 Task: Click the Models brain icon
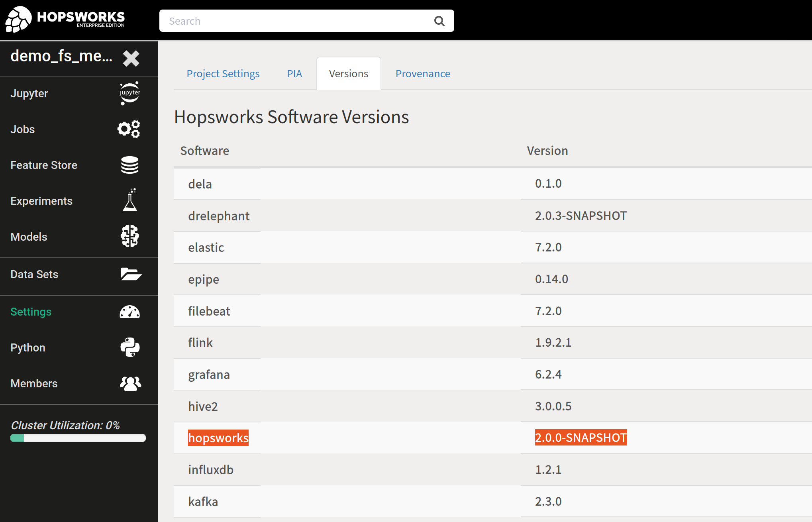pos(129,236)
